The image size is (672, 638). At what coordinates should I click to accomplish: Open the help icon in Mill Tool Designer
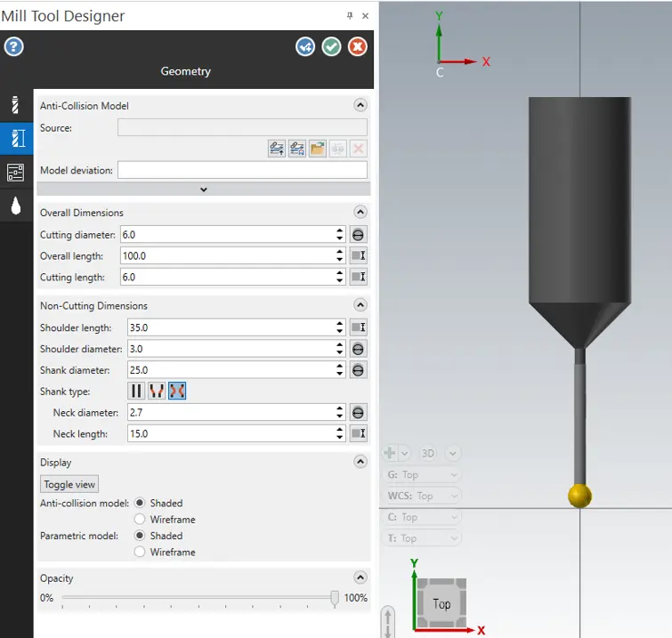click(x=13, y=46)
